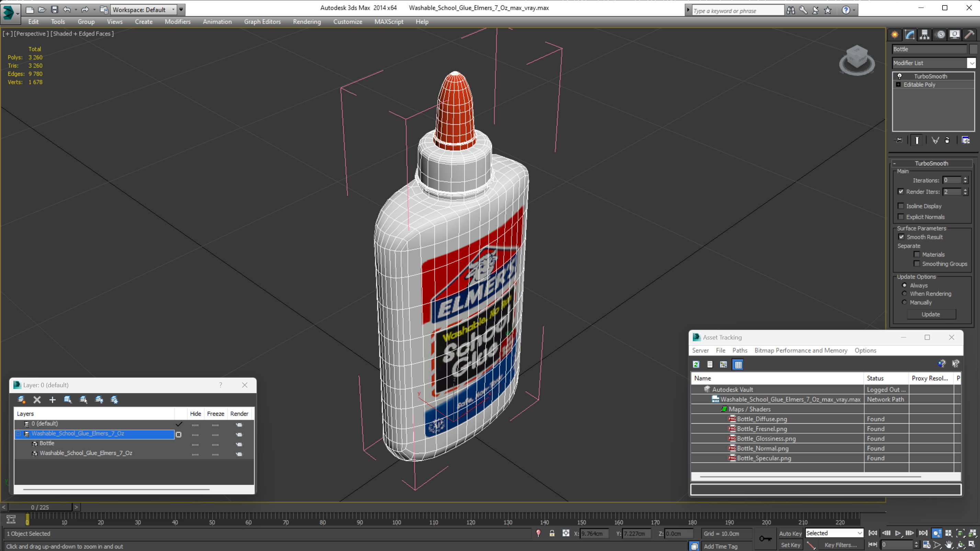The width and height of the screenshot is (980, 551).
Task: Open the Modifiers menu
Action: pos(178,22)
